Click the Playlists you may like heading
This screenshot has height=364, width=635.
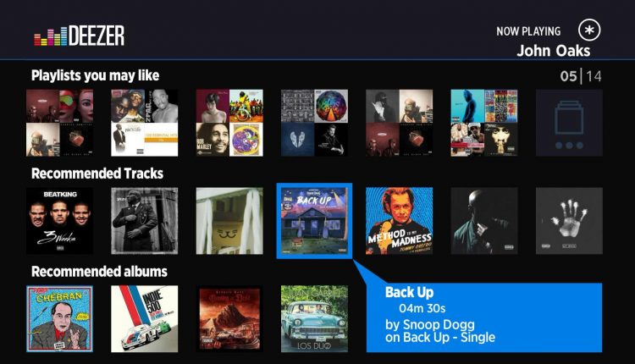tap(95, 75)
